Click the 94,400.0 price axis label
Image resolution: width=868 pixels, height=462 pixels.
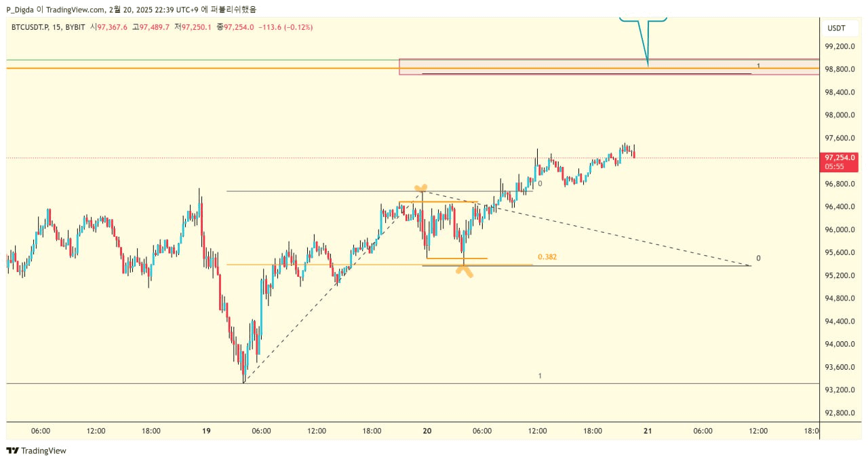click(839, 322)
